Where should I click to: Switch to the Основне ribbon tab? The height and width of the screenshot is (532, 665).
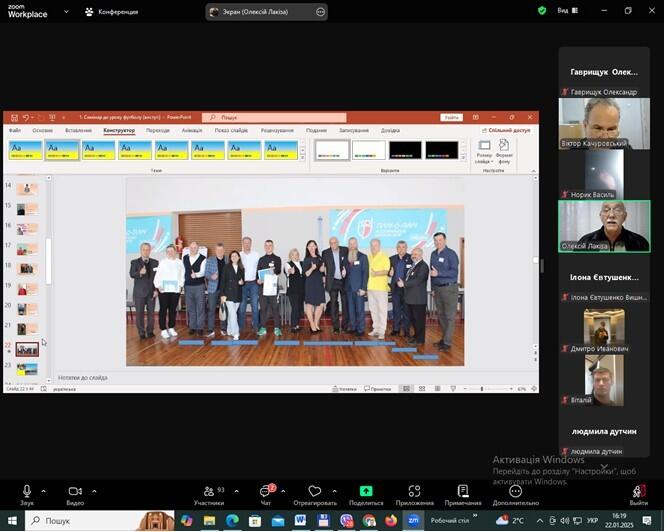point(42,130)
